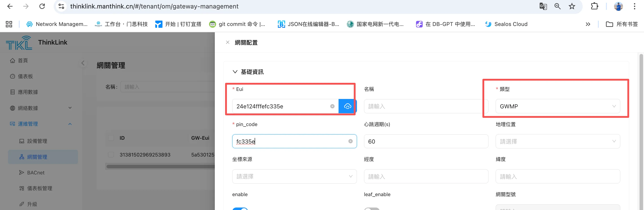Collapse the 運維管理 sidebar menu
This screenshot has width=644, height=210.
pyautogui.click(x=41, y=124)
